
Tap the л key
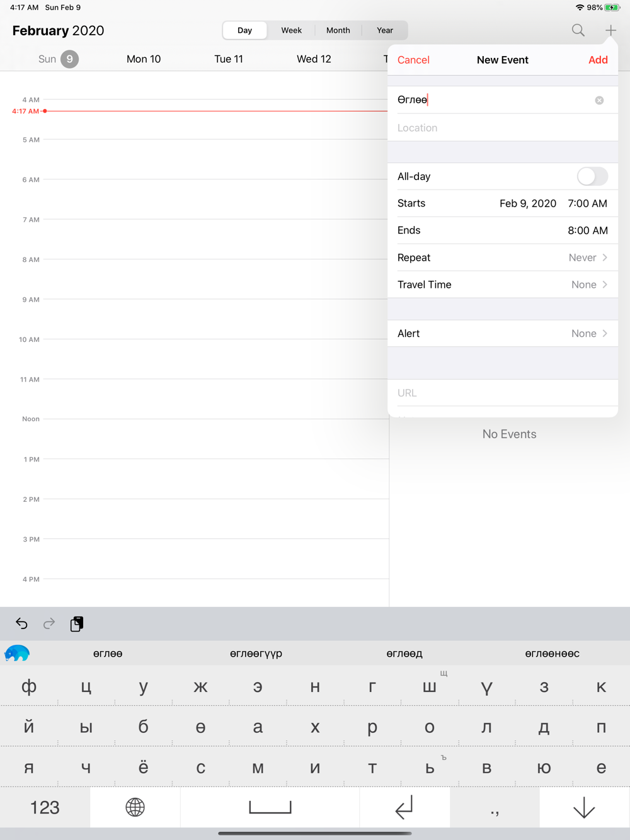(487, 727)
